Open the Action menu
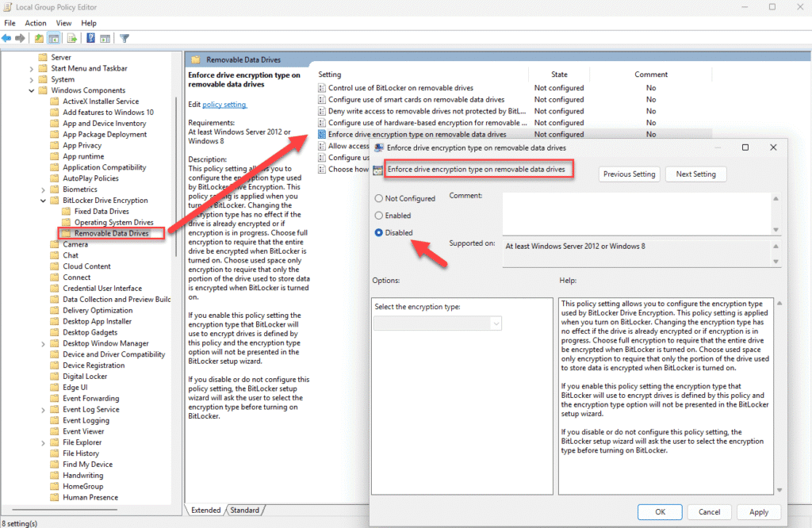The width and height of the screenshot is (812, 528). [35, 23]
